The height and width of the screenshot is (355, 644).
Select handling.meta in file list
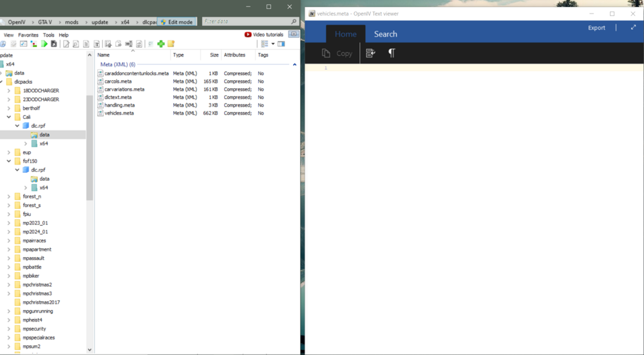click(120, 105)
